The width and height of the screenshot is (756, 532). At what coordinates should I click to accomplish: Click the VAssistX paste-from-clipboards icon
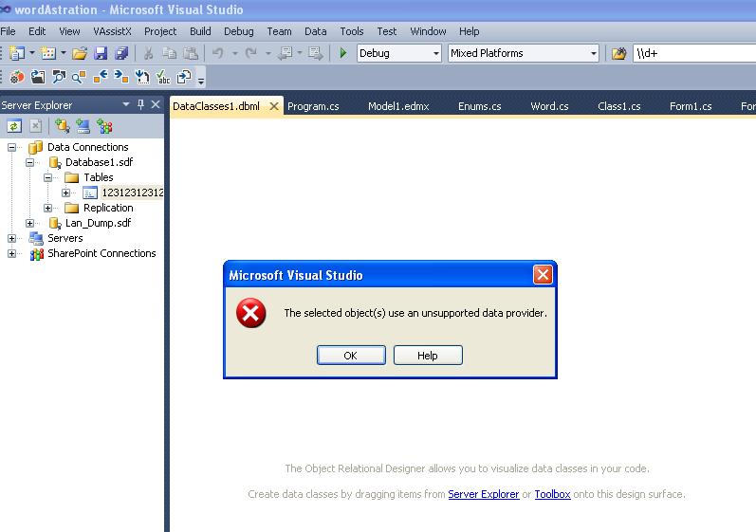point(184,77)
